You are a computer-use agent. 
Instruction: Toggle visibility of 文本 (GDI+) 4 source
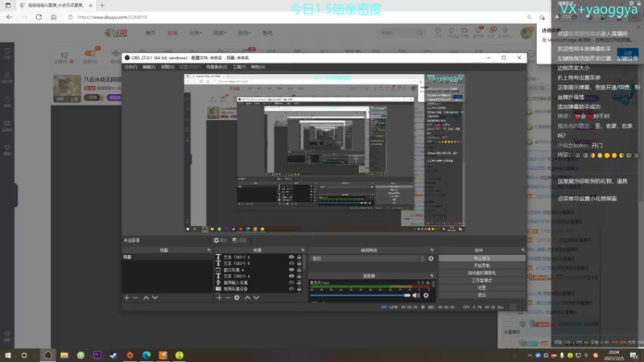291,276
